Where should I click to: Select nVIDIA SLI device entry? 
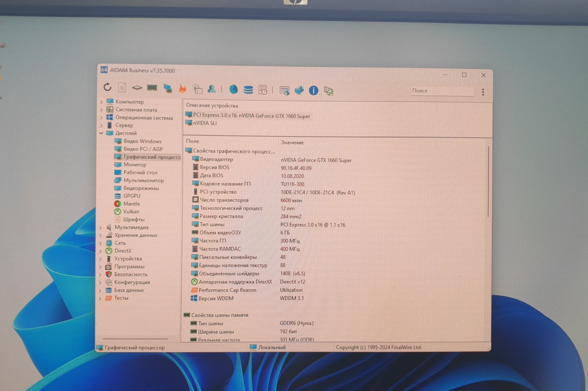coord(205,123)
